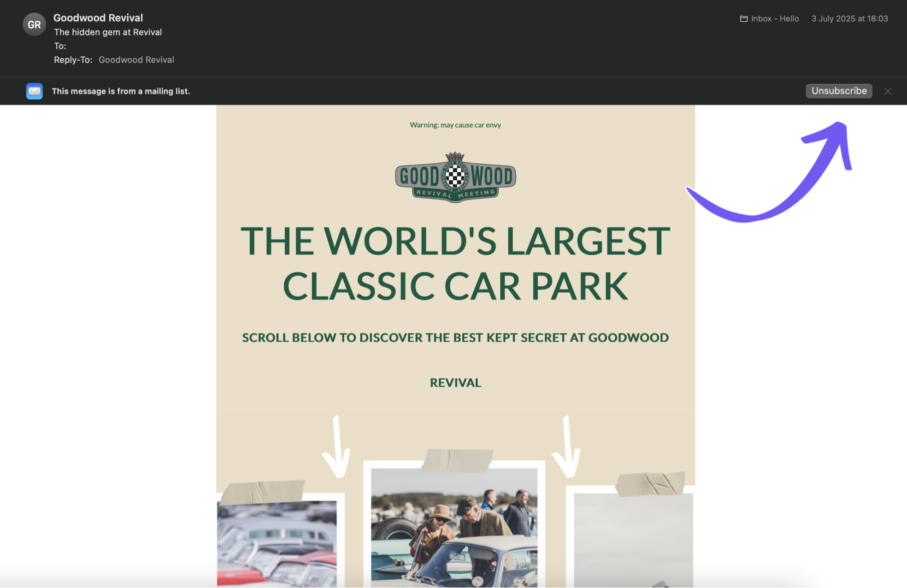This screenshot has width=907, height=588.
Task: Click the Goodwood Revival sender name
Action: click(98, 18)
